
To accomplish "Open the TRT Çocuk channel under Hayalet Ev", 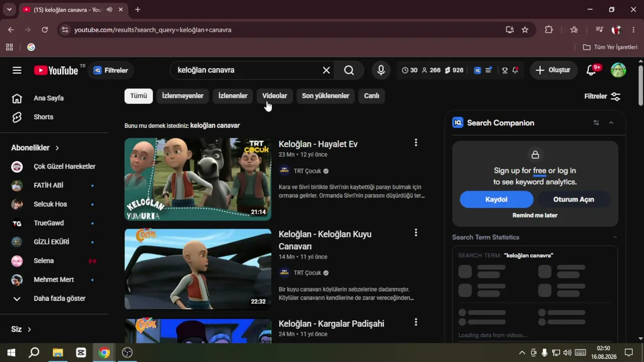I will click(x=307, y=171).
